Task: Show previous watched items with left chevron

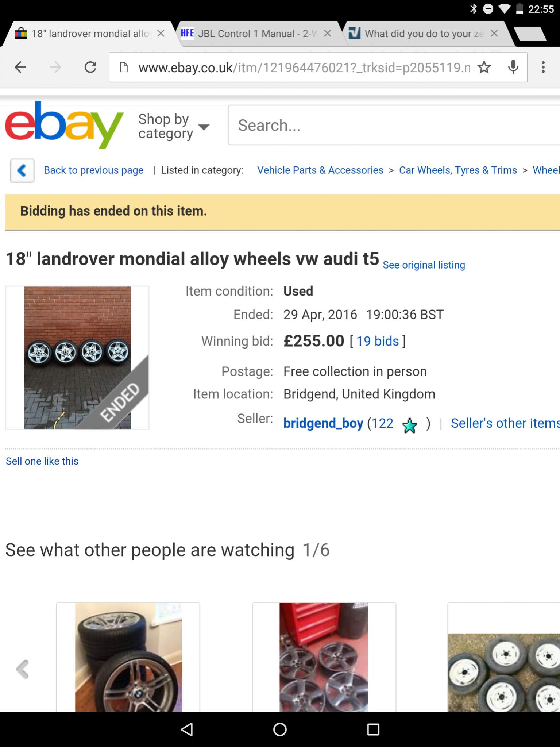Action: point(23,669)
